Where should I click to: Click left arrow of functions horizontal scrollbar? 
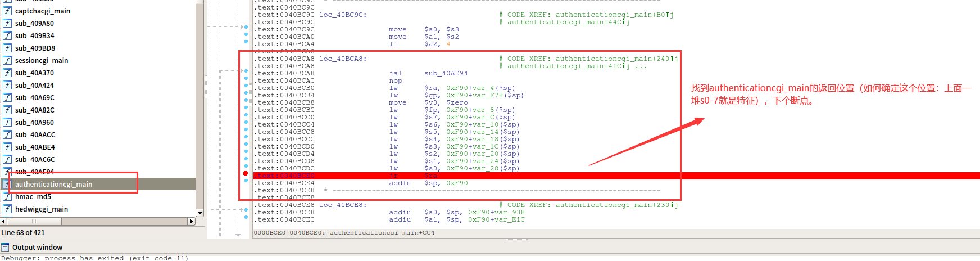pos(3,222)
